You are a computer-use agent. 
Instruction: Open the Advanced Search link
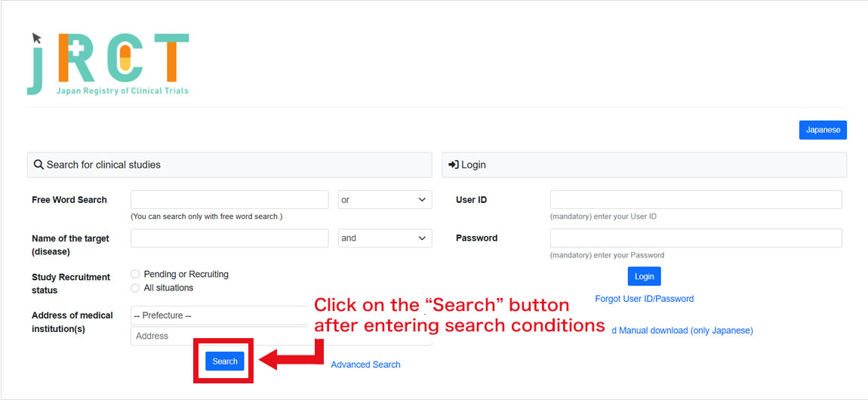click(x=365, y=365)
